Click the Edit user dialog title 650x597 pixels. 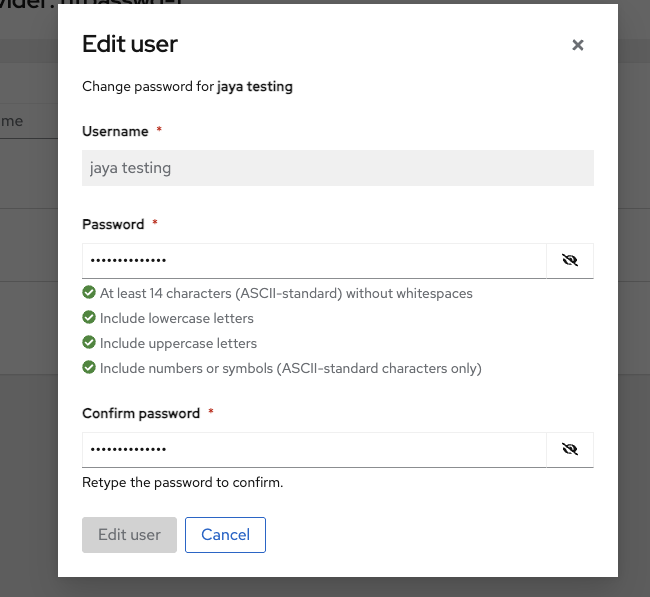pos(130,44)
